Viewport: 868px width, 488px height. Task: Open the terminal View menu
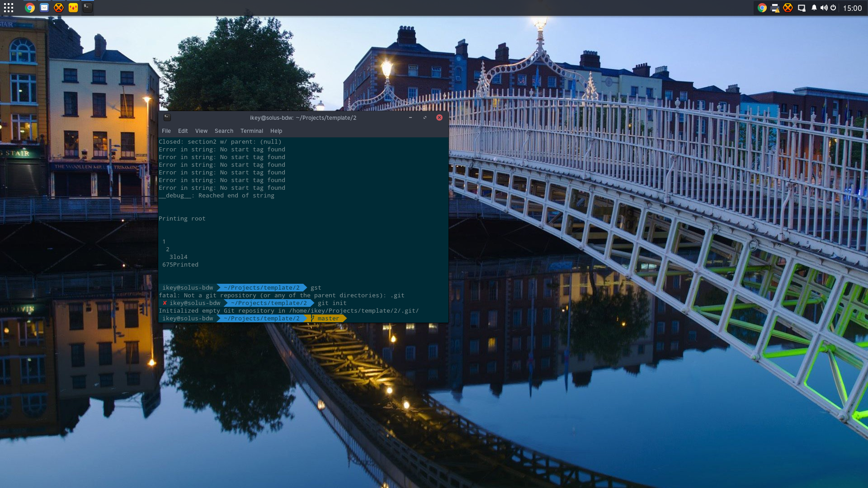(201, 131)
